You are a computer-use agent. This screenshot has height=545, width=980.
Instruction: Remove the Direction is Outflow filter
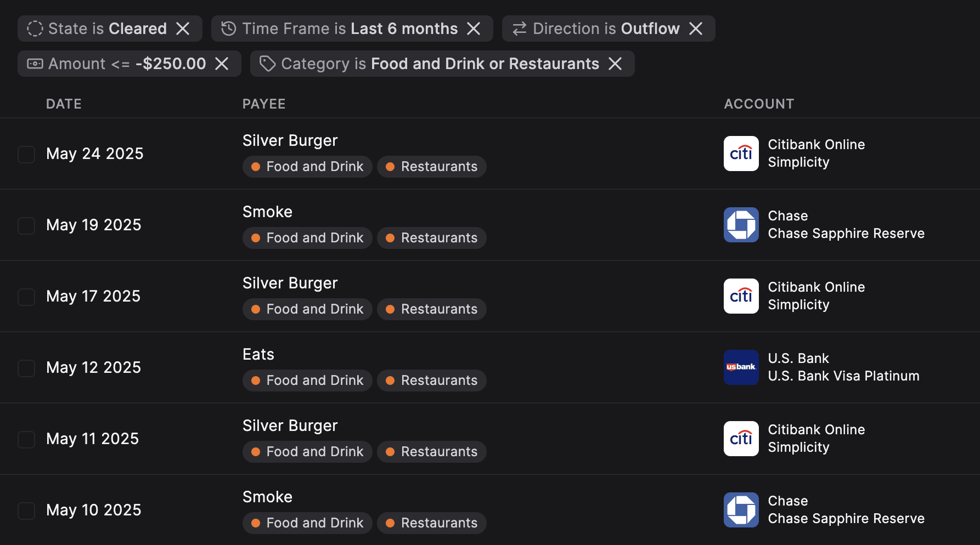(x=696, y=29)
